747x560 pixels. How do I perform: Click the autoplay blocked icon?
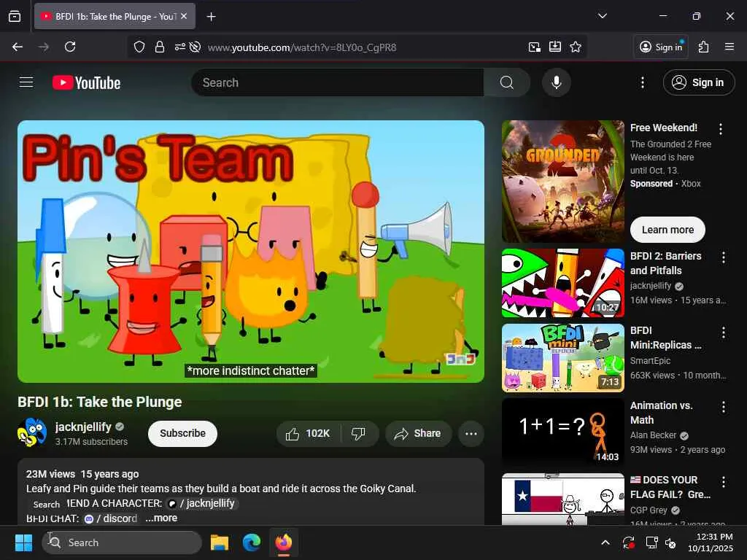[x=194, y=47]
